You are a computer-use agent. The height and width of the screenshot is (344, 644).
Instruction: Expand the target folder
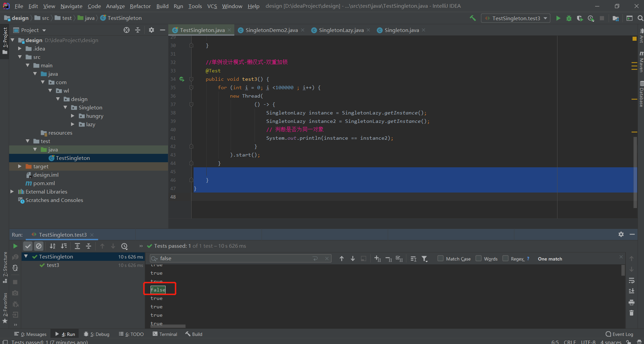pyautogui.click(x=20, y=166)
